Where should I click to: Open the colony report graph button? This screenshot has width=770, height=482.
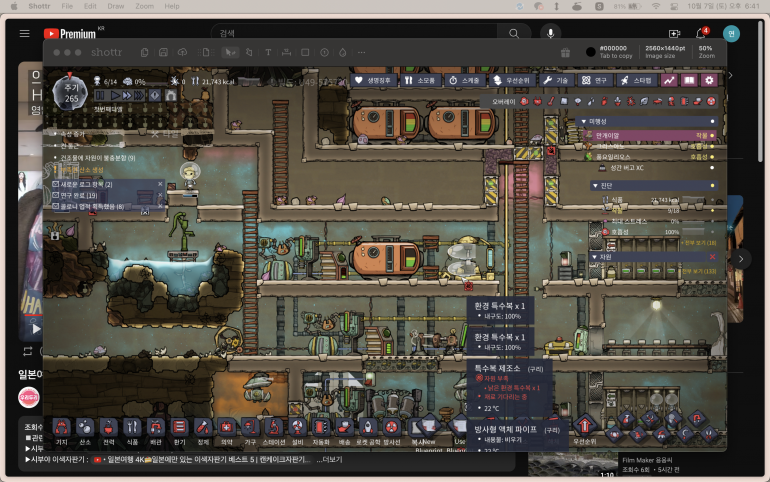pyautogui.click(x=669, y=80)
